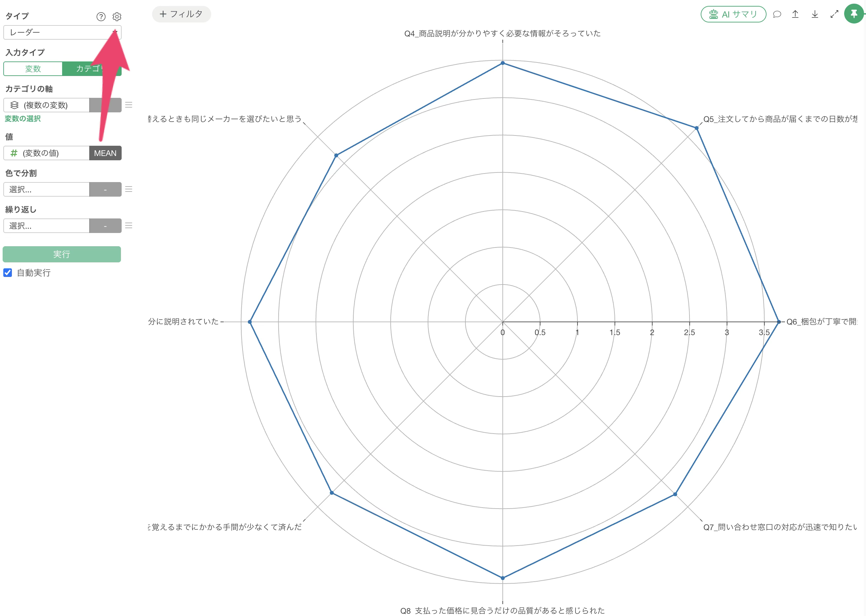Open the category axis menu icon
The height and width of the screenshot is (616, 866).
coord(129,105)
